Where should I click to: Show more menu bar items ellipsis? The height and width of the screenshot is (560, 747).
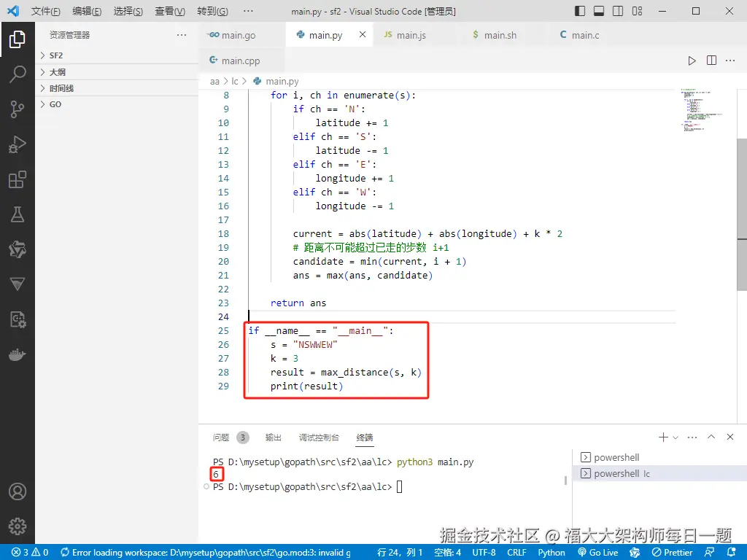pyautogui.click(x=248, y=11)
